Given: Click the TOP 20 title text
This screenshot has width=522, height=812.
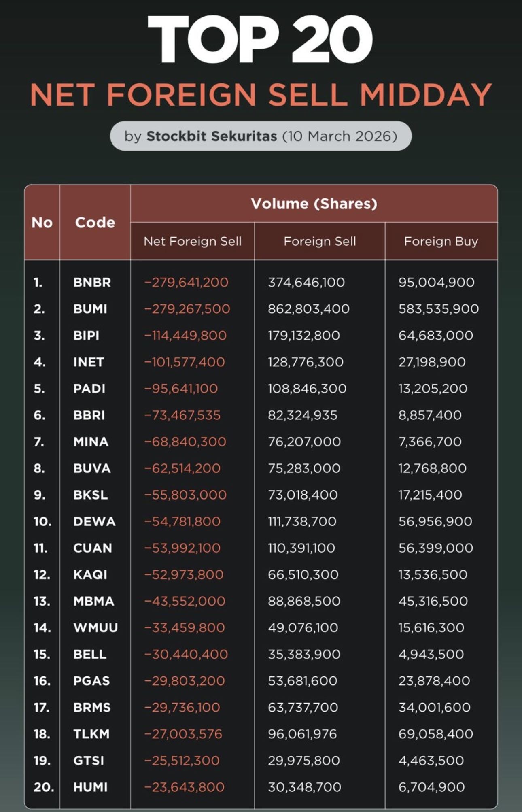Looking at the screenshot, I should 260,40.
